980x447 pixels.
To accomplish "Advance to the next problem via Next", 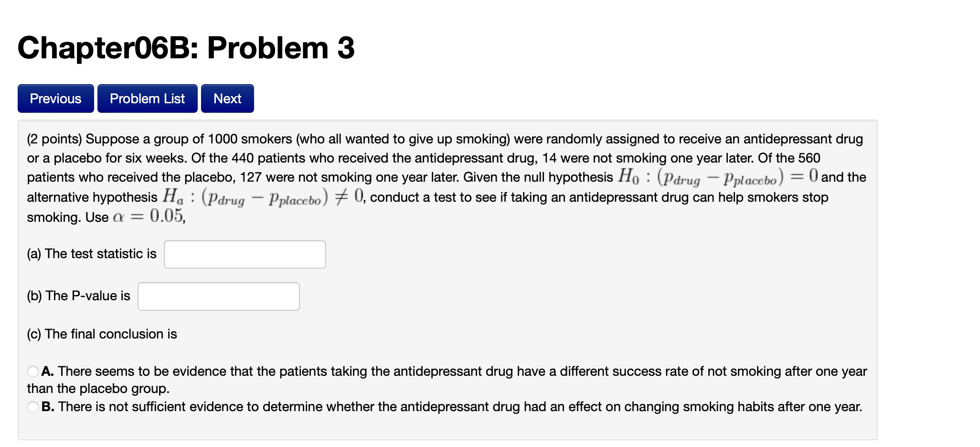I will point(227,98).
